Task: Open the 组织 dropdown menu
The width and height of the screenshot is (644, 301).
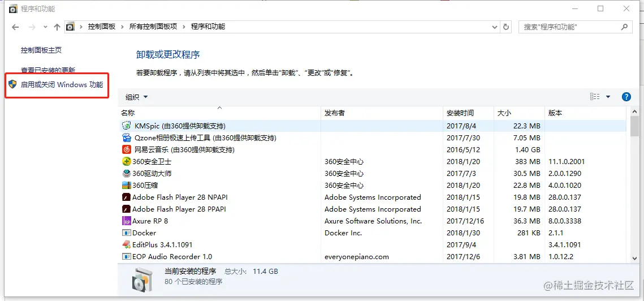Action: 136,97
